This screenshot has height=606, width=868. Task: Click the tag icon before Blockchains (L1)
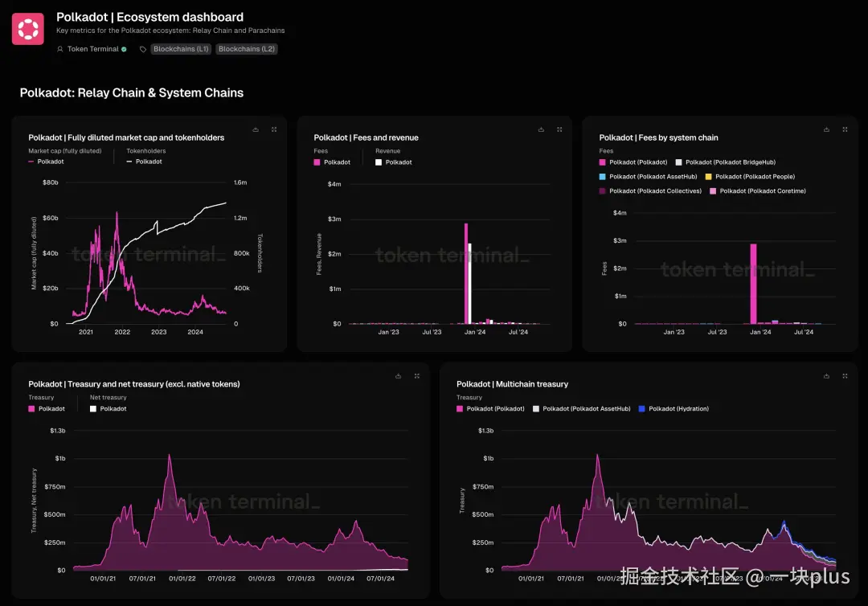(143, 49)
